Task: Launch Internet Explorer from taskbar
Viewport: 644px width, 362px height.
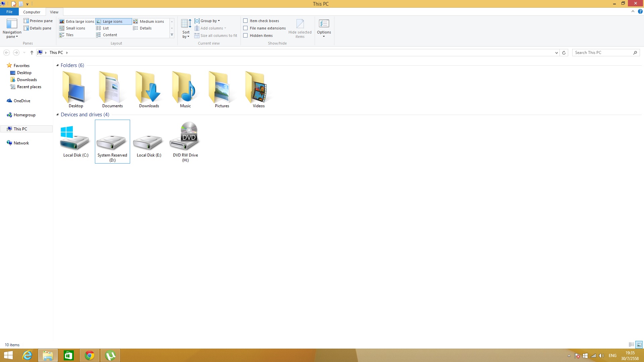Action: click(x=27, y=355)
